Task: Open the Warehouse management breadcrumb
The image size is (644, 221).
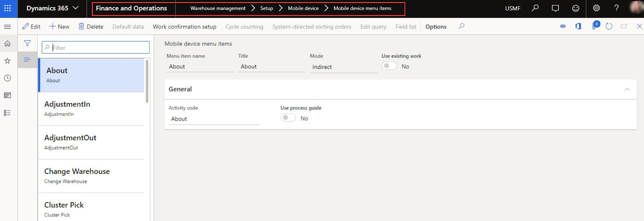Action: coord(218,8)
